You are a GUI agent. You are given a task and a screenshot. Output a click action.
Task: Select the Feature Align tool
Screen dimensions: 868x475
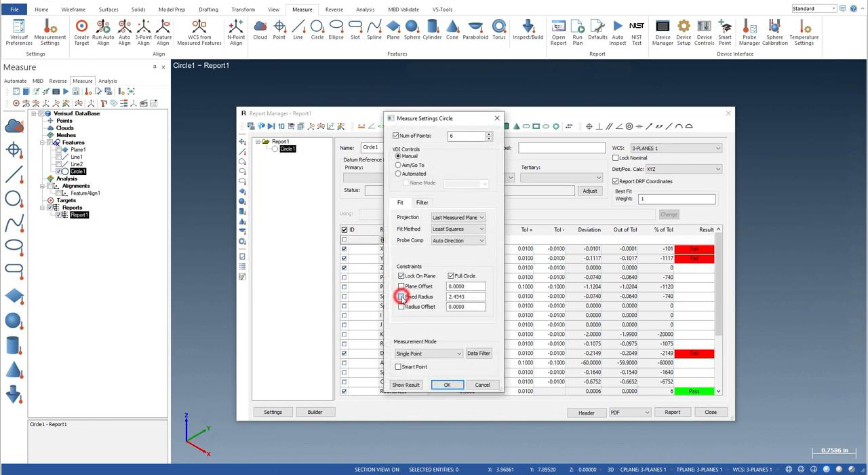pos(163,32)
